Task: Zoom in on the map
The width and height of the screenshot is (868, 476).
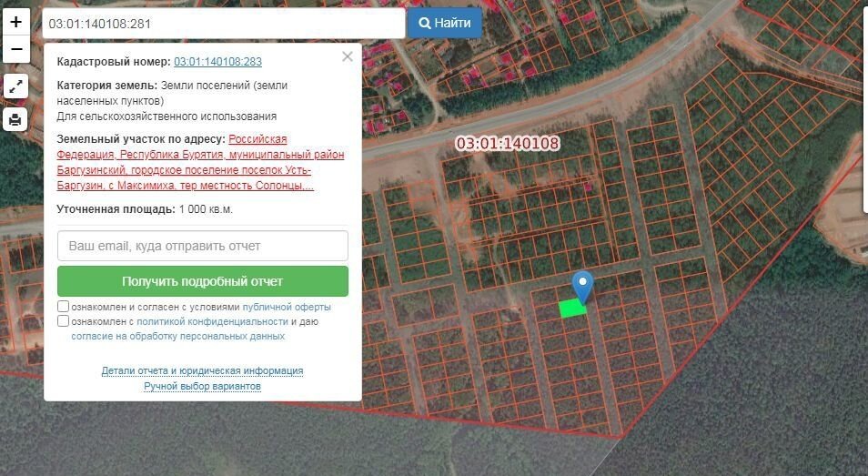Action: 15,23
